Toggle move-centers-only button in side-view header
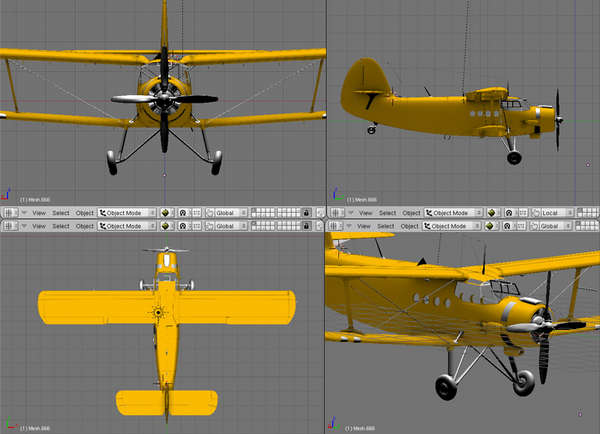The image size is (600, 434). click(523, 213)
